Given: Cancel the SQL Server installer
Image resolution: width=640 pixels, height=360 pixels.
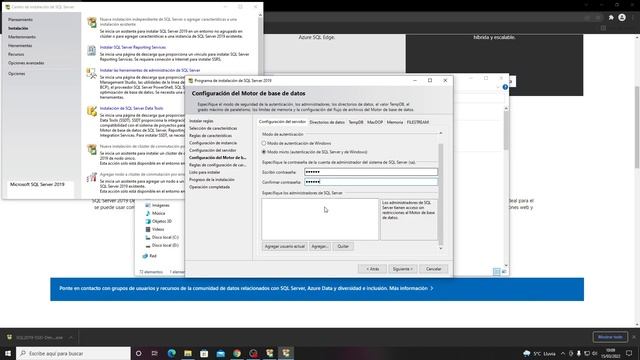Looking at the screenshot, I should (x=433, y=269).
